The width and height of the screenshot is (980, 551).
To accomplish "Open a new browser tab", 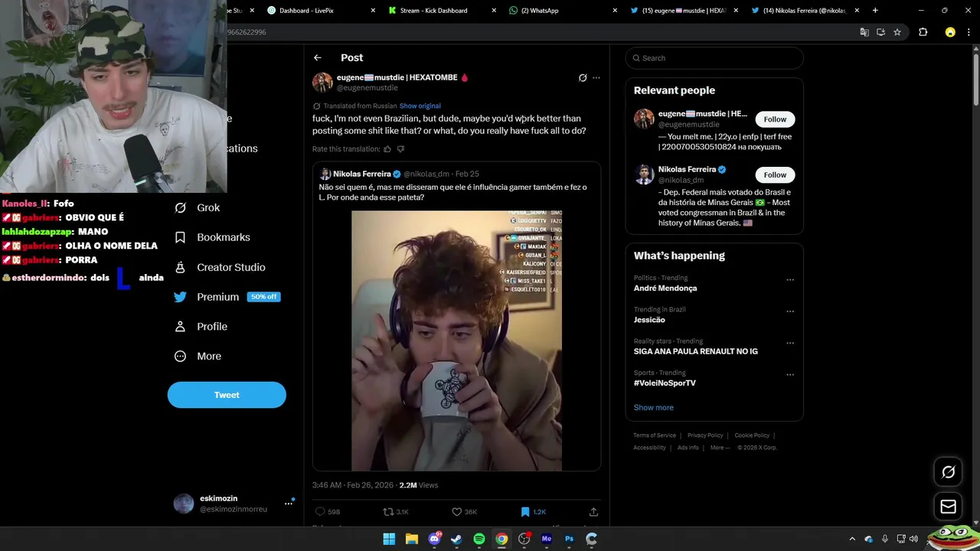I will coord(875,11).
